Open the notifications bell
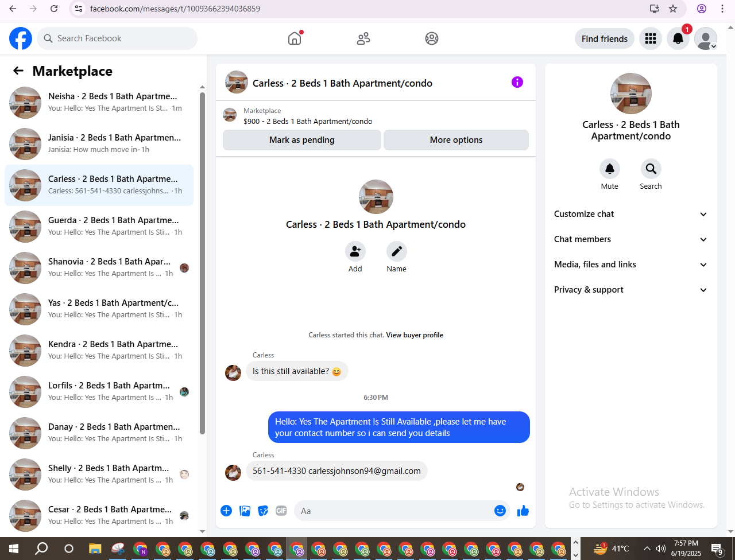The image size is (735, 560). pyautogui.click(x=678, y=38)
